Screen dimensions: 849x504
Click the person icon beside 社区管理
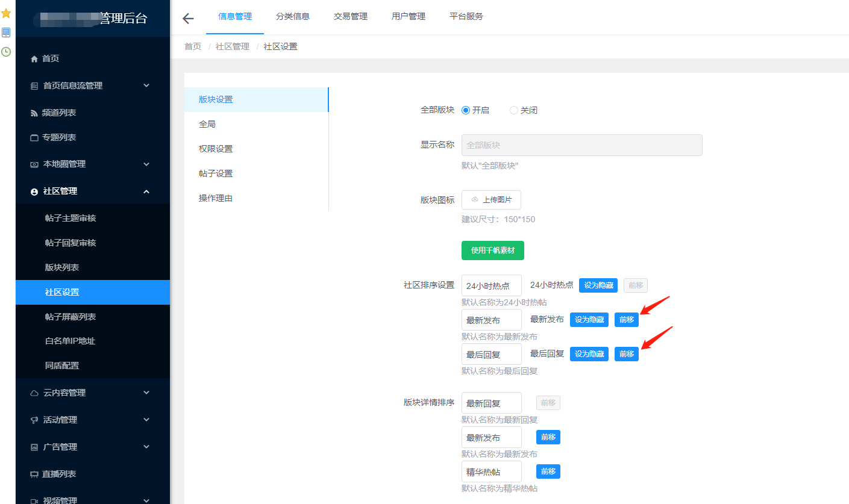click(34, 191)
